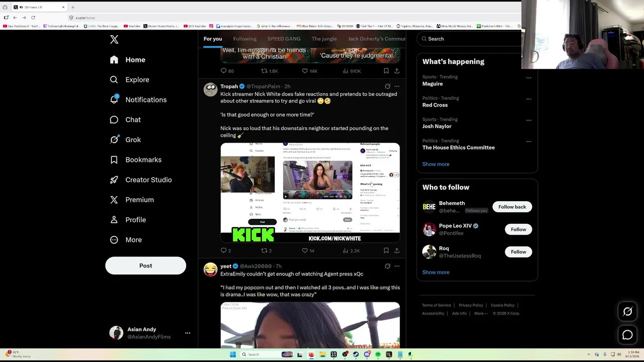Image resolution: width=644 pixels, height=362 pixels.
Task: Show more trends in What's happening
Action: click(x=436, y=164)
